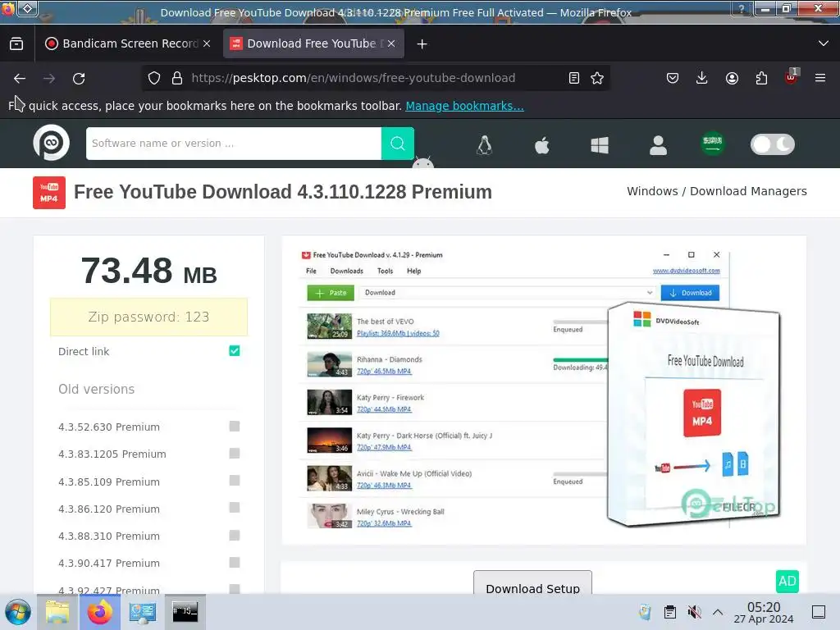The height and width of the screenshot is (630, 840).
Task: Click the green AD badge
Action: click(787, 582)
